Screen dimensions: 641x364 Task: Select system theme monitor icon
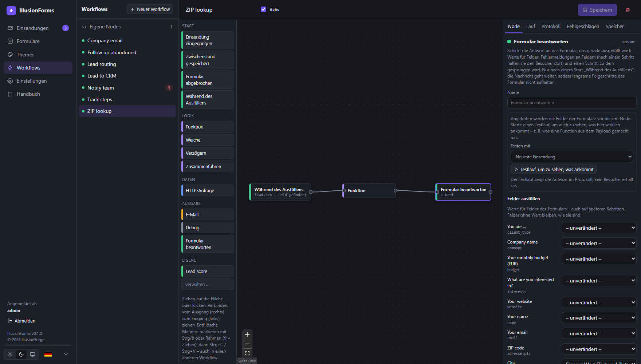33,354
